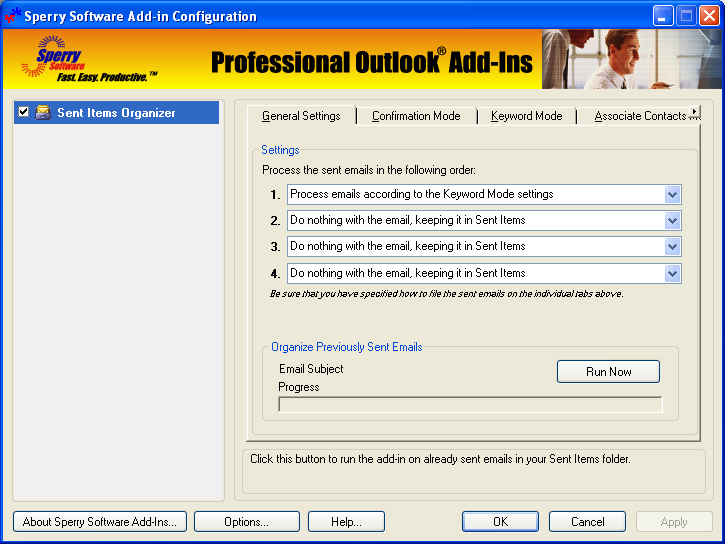Toggle the Sent Items Organizer checkbox

tap(24, 112)
